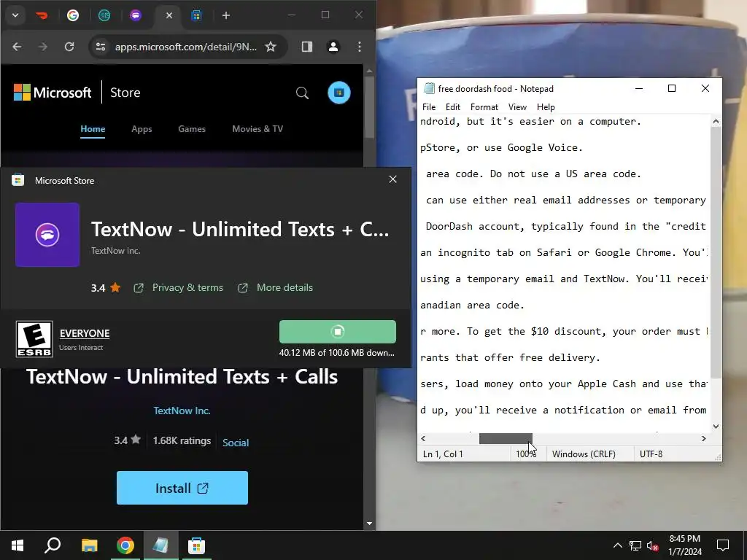View site information icon in address bar
747x560 pixels.
101,47
